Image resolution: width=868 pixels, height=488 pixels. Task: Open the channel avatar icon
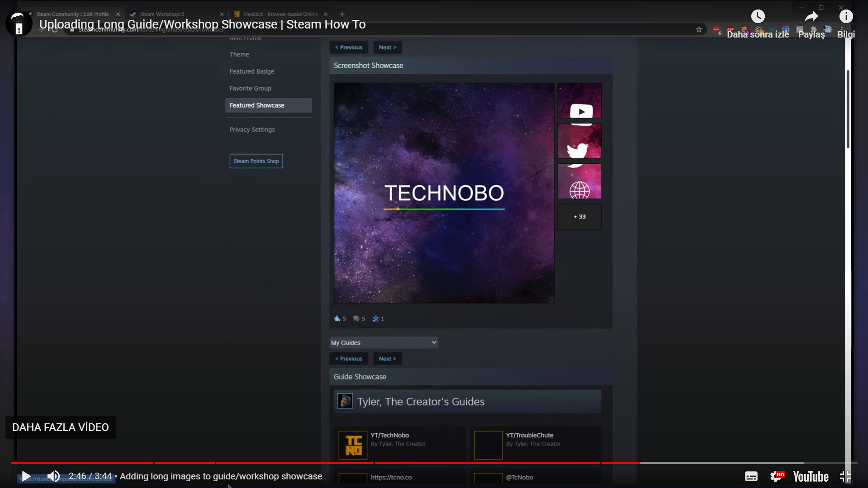coord(19,24)
